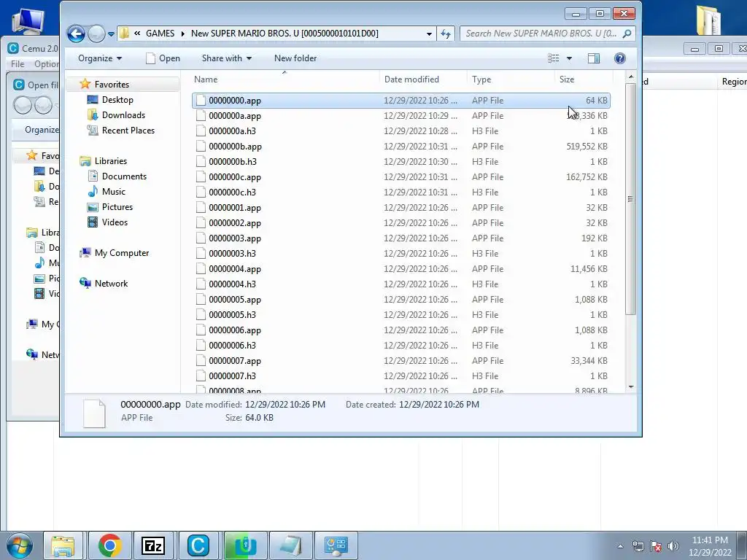Open the Share with dropdown
Viewport: 747px width, 560px height.
click(227, 58)
